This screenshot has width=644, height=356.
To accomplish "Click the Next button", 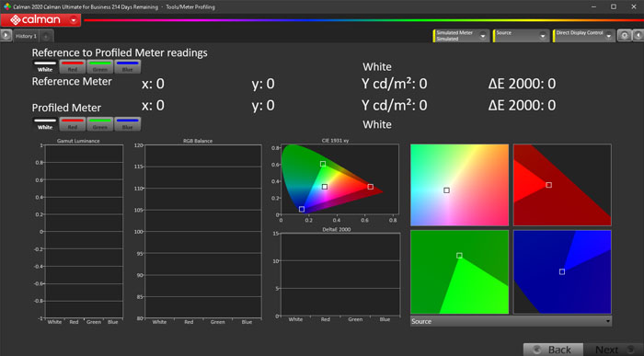I will point(614,350).
